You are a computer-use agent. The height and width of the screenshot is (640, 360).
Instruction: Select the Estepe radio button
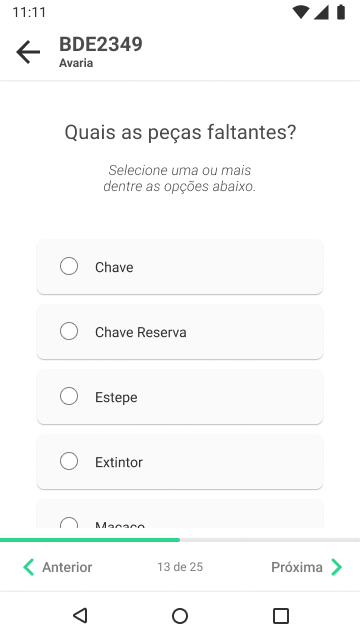69,396
